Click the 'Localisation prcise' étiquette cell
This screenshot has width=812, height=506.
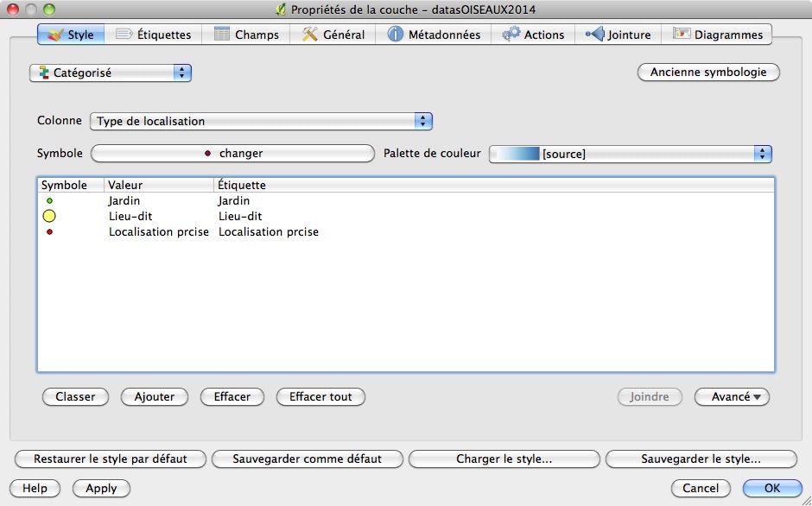coord(269,232)
